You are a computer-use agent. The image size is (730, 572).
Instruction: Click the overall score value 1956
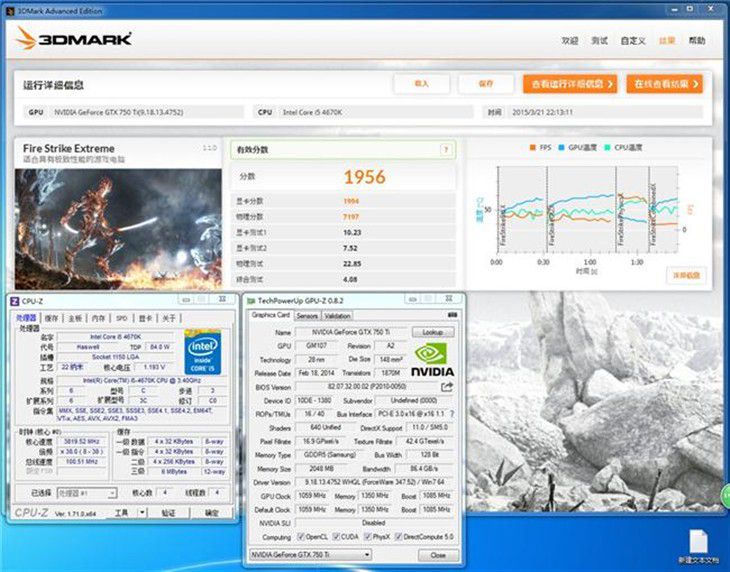click(x=365, y=177)
